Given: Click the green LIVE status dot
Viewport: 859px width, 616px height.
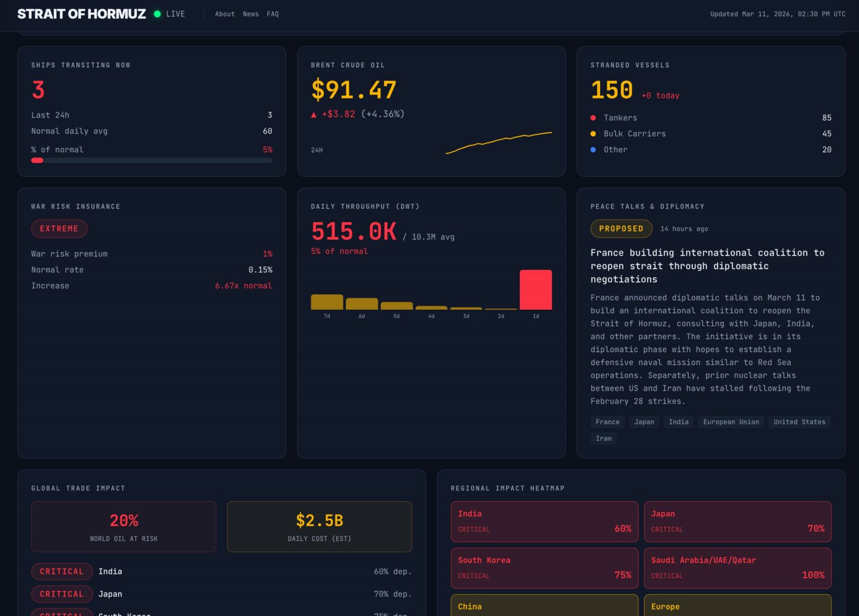Looking at the screenshot, I should 157,14.
